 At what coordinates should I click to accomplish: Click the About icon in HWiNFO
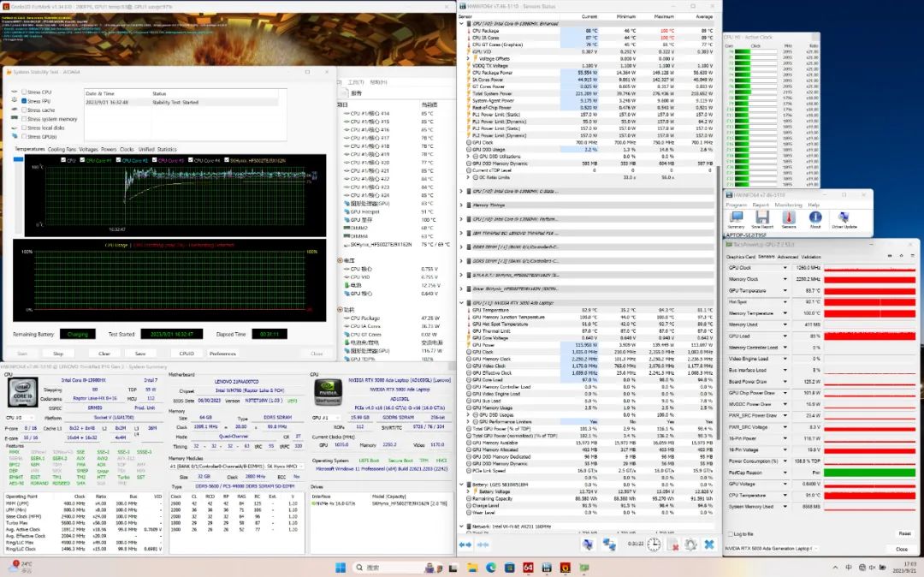814,217
